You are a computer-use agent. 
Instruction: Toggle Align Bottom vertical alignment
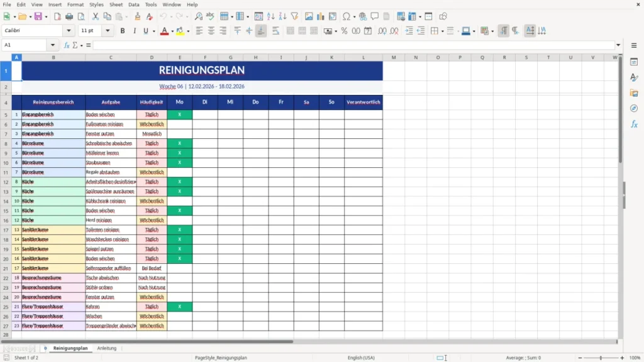pyautogui.click(x=261, y=31)
